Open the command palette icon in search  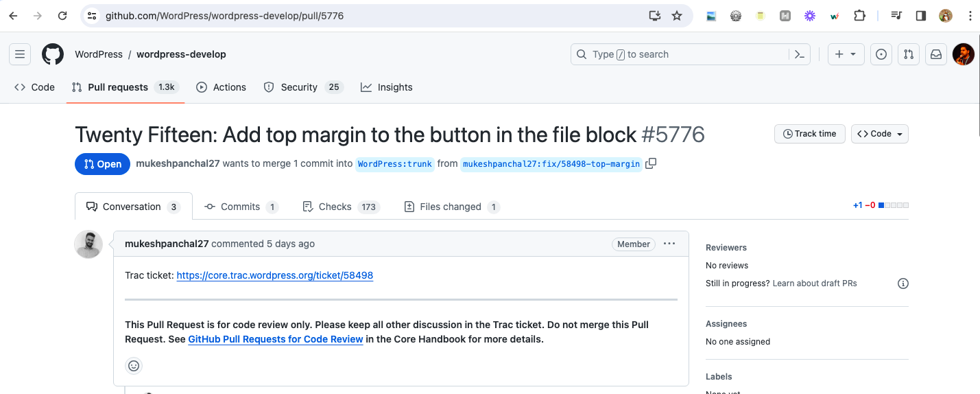[799, 54]
